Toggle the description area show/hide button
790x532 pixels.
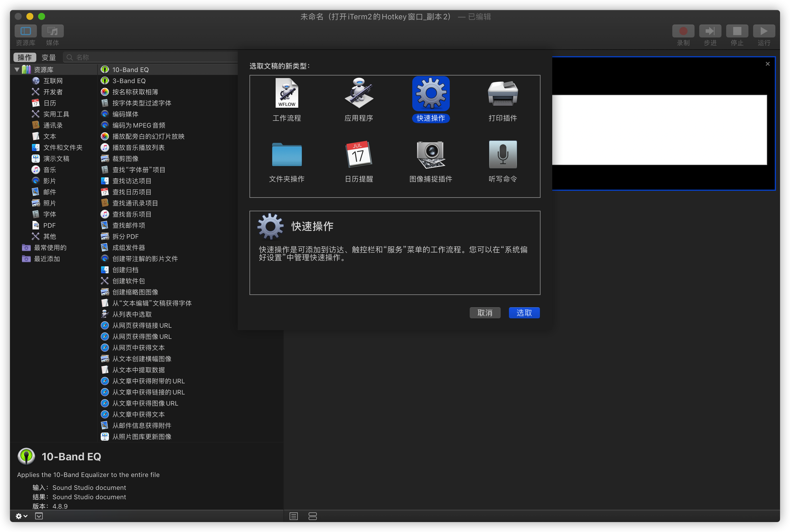pyautogui.click(x=39, y=516)
